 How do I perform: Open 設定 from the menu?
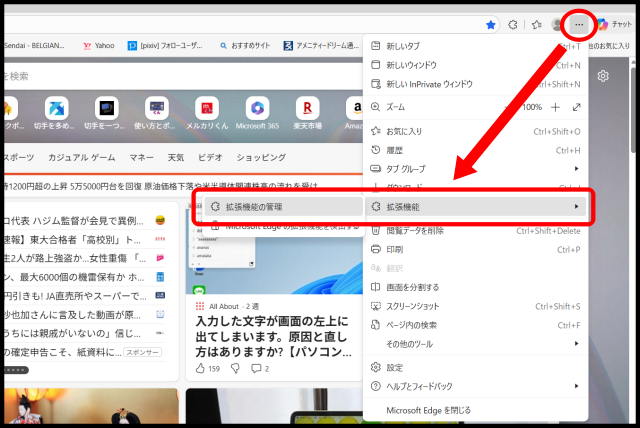point(476,368)
